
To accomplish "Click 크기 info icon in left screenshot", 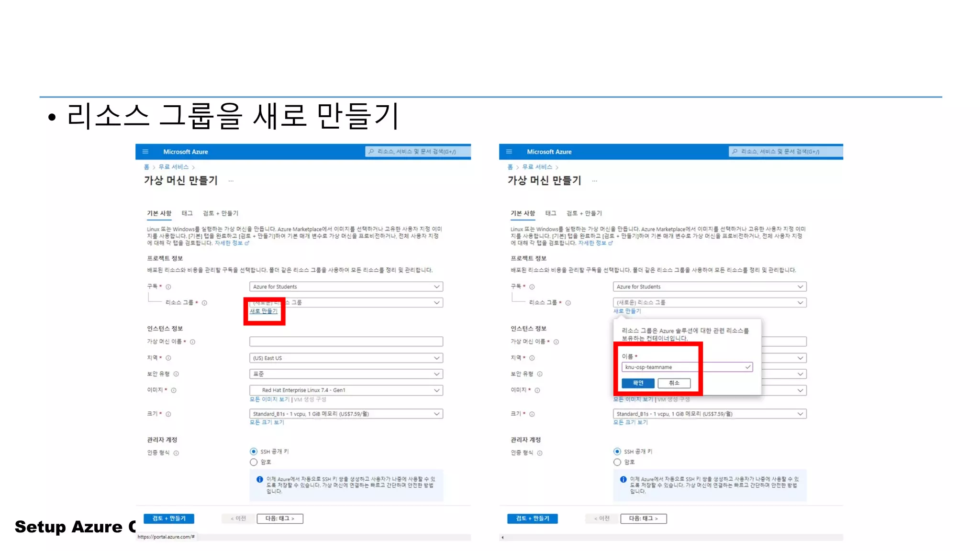I will click(x=168, y=414).
